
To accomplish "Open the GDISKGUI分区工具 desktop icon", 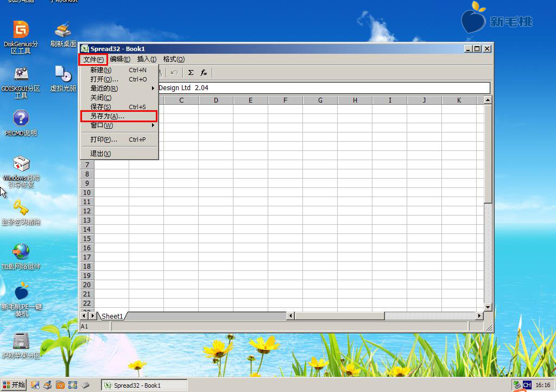I will coord(21,82).
